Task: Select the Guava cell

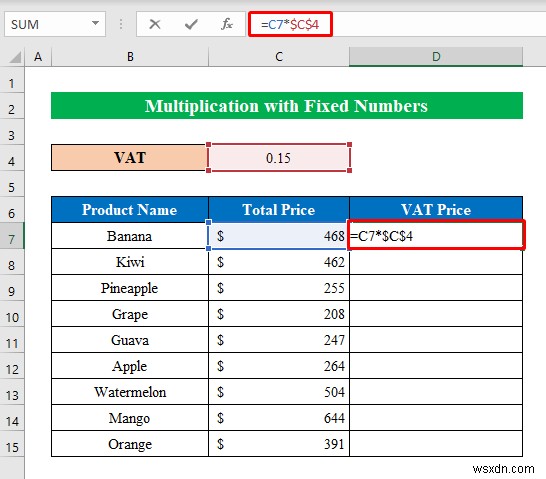Action: [130, 340]
